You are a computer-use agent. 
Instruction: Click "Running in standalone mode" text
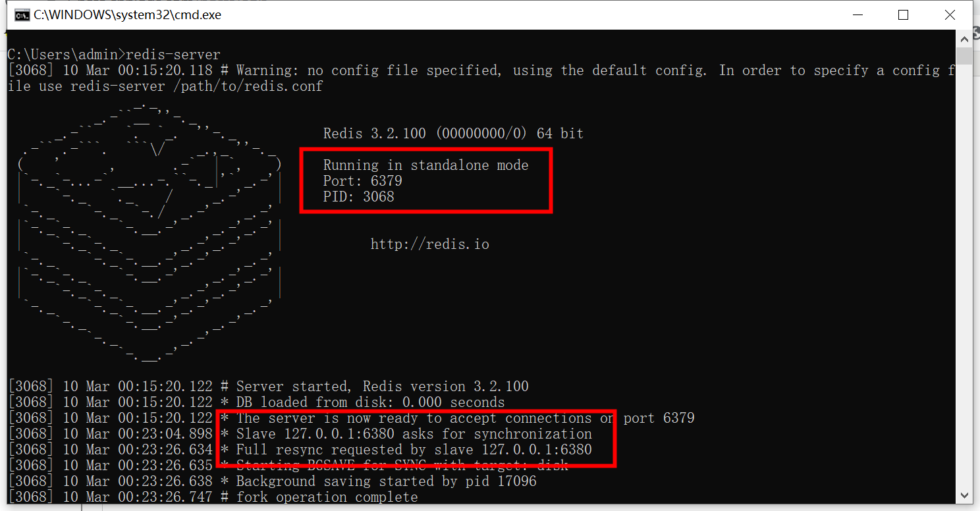[x=425, y=165]
